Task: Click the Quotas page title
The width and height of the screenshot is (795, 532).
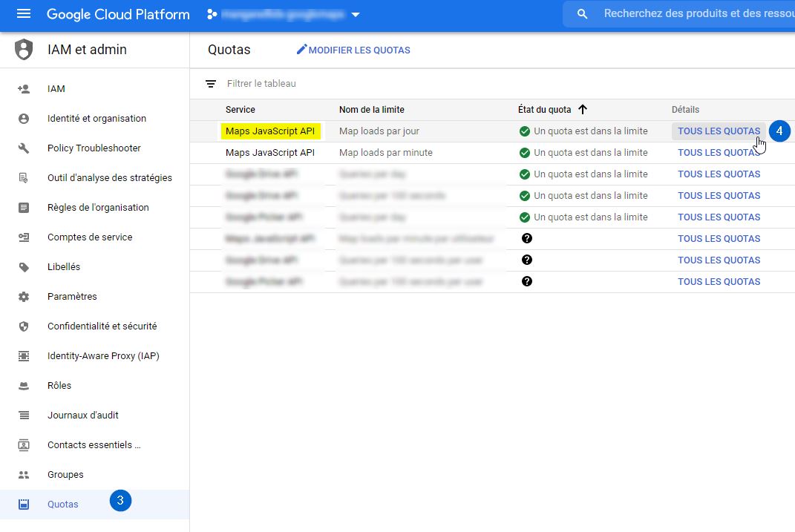Action: tap(229, 50)
